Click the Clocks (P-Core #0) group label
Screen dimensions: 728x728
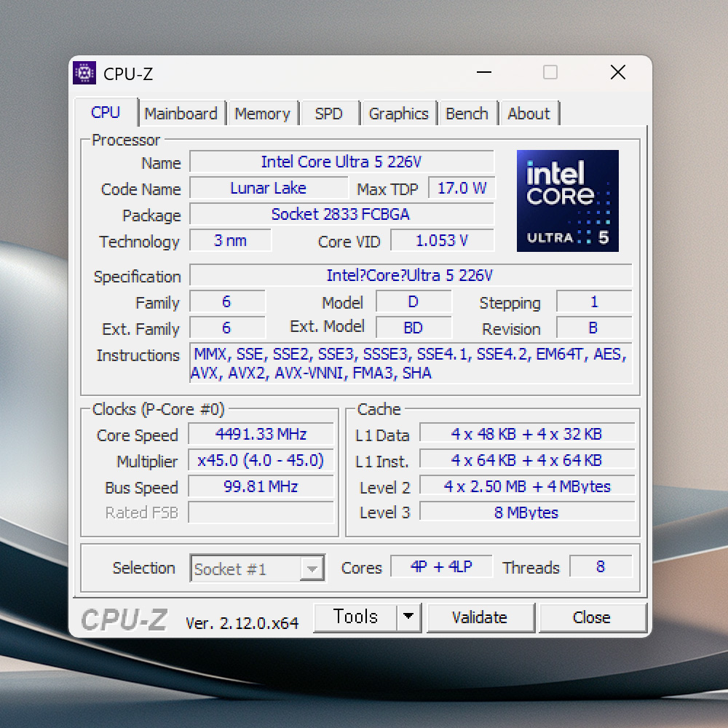(158, 409)
